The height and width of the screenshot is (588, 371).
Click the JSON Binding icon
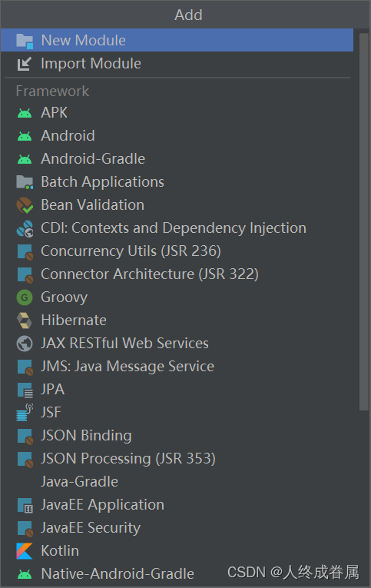coord(25,436)
